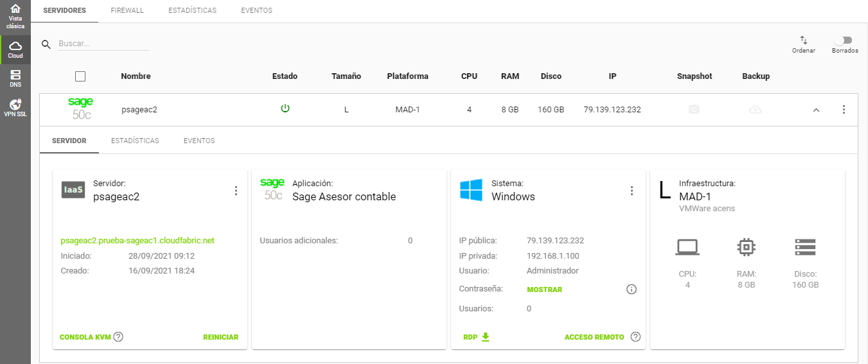Open the psageac2.prueba-sageac1.cloudfabric.net link
This screenshot has height=364, width=868.
click(137, 241)
